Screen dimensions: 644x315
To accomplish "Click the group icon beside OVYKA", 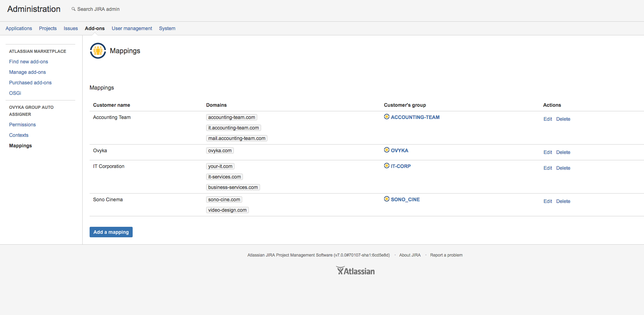I will pos(387,150).
